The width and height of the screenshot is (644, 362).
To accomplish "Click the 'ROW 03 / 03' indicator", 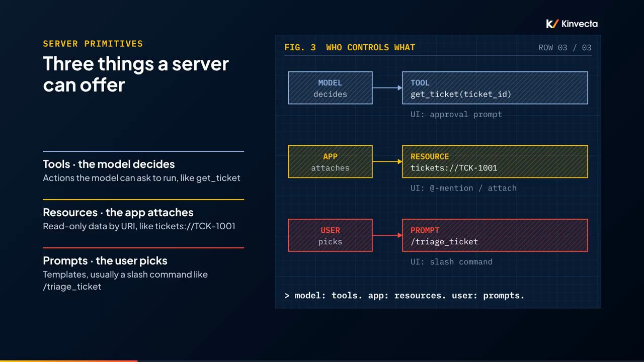I will pyautogui.click(x=565, y=48).
